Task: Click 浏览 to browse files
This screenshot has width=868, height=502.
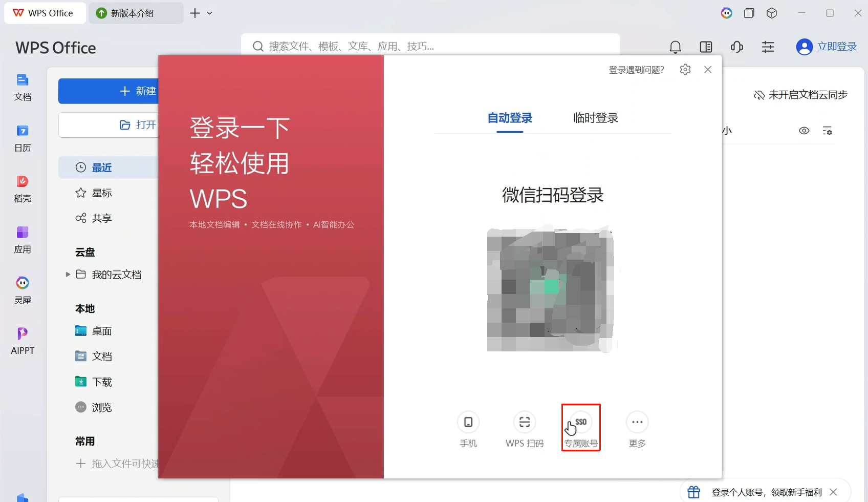Action: [x=94, y=407]
